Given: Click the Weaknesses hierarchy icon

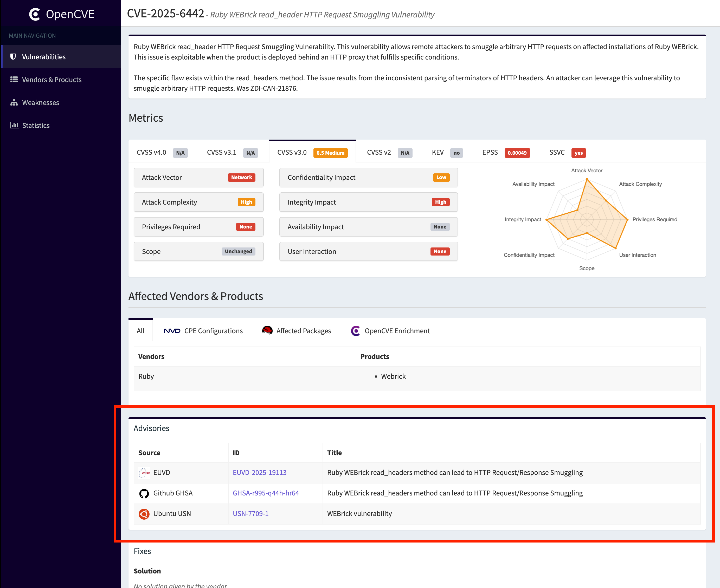Looking at the screenshot, I should click(x=14, y=102).
